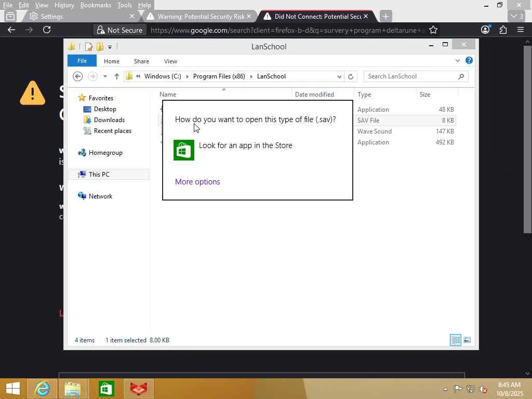532x399 pixels.
Task: Click the Windows Start button
Action: 13,389
